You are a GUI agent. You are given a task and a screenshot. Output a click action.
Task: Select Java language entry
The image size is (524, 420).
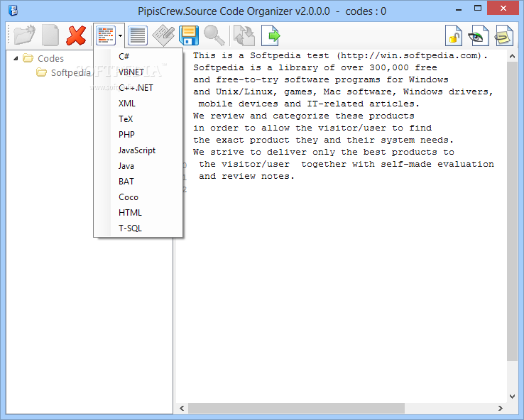[138, 166]
